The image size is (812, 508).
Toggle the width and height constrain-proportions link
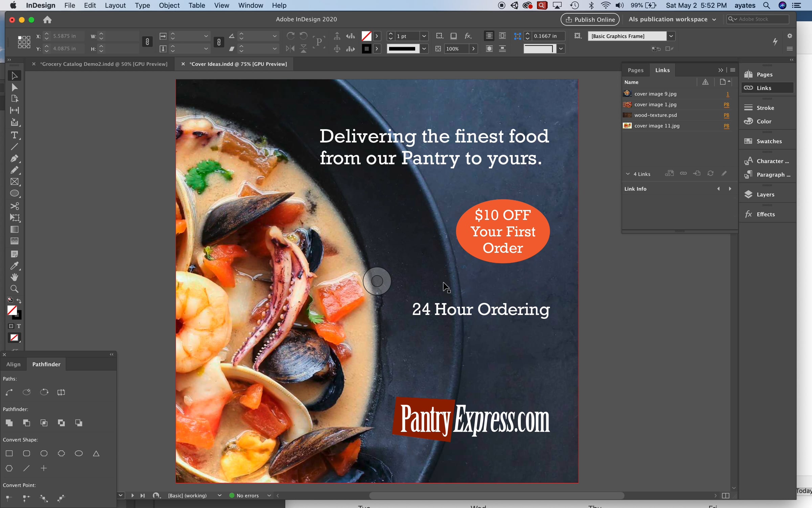pos(147,42)
